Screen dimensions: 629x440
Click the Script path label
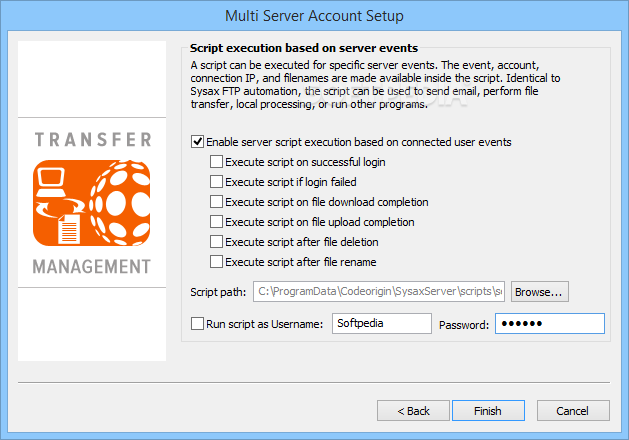[217, 292]
